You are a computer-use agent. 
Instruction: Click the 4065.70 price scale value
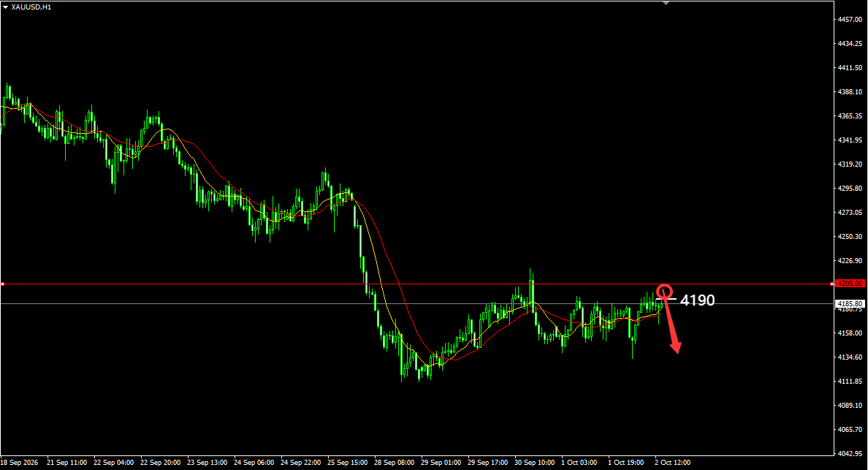click(850, 430)
